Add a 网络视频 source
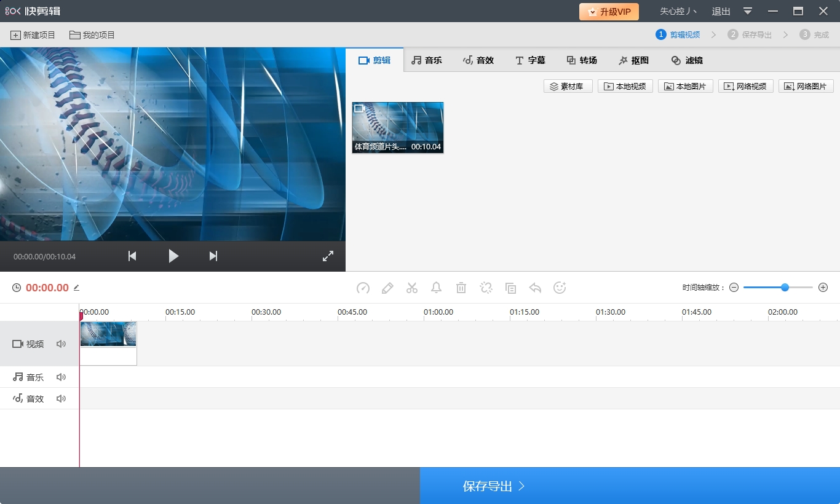840x504 pixels. pyautogui.click(x=746, y=87)
